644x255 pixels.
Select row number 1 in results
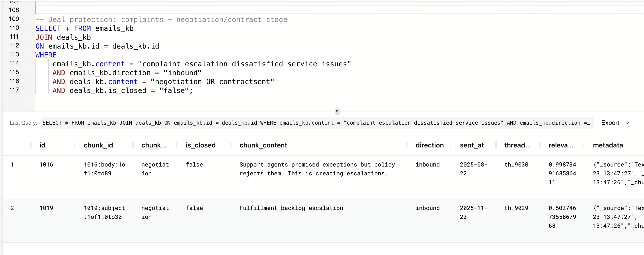tap(12, 165)
